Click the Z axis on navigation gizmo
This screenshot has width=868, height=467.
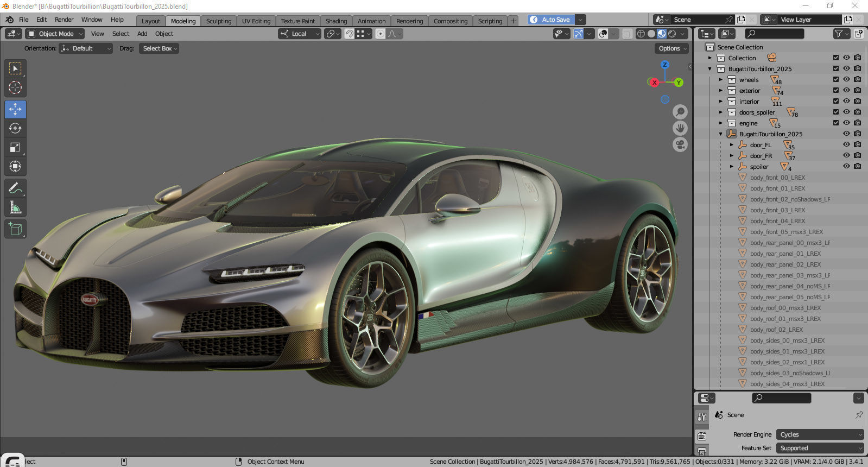(665, 65)
